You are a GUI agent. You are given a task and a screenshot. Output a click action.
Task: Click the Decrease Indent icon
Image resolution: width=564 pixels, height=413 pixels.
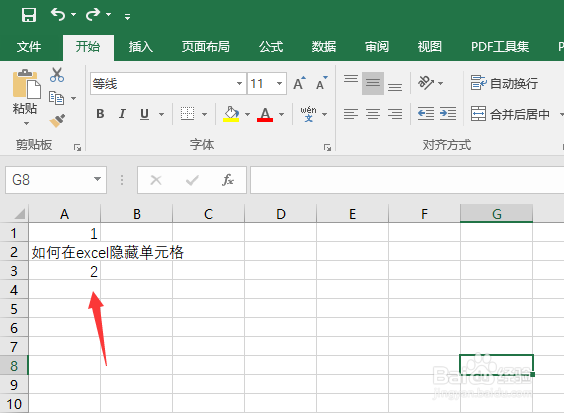click(426, 114)
